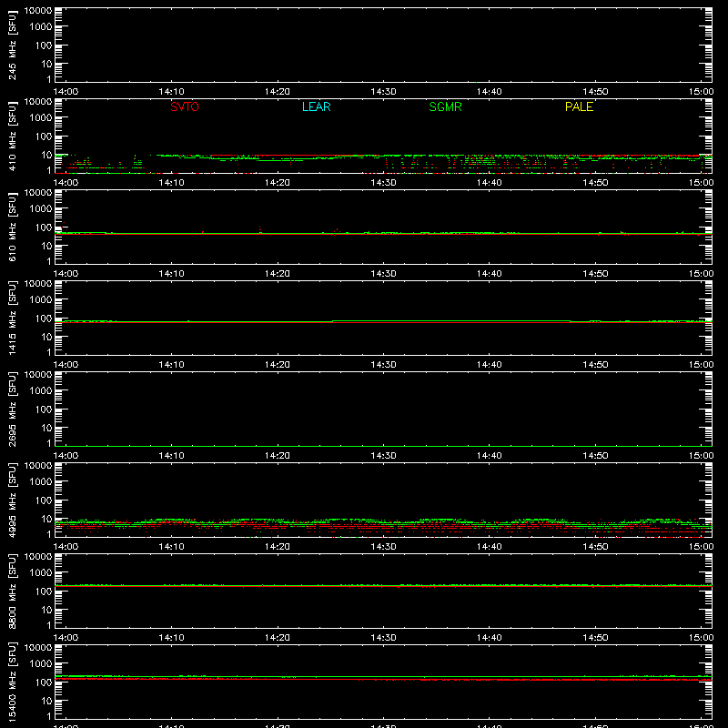The height and width of the screenshot is (728, 728).
Task: Click the 100 tick on 4995 MHz axis
Action: pyautogui.click(x=44, y=500)
